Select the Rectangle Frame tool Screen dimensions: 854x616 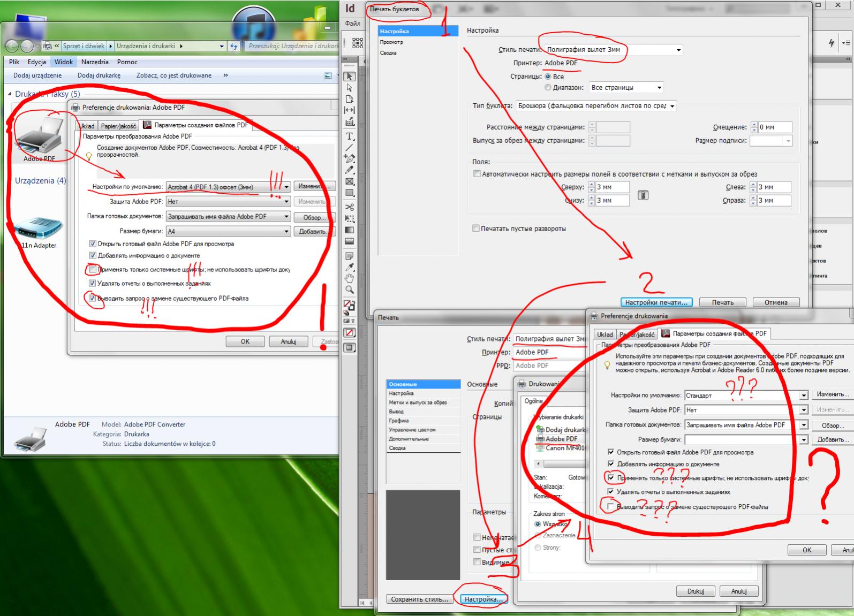pyautogui.click(x=349, y=181)
